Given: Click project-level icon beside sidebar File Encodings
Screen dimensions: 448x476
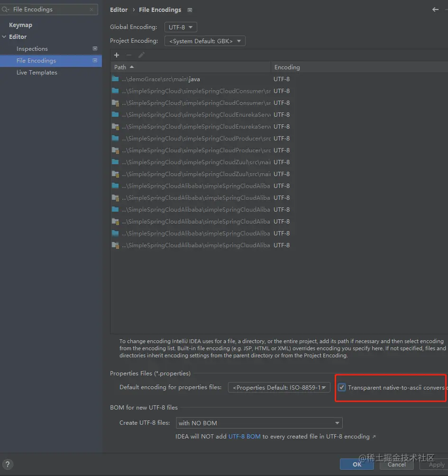Looking at the screenshot, I should coord(95,60).
